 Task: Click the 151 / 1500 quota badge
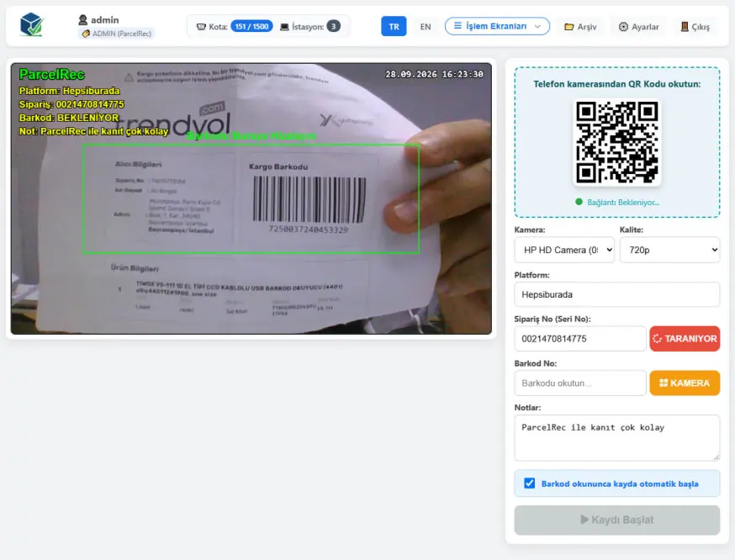251,26
